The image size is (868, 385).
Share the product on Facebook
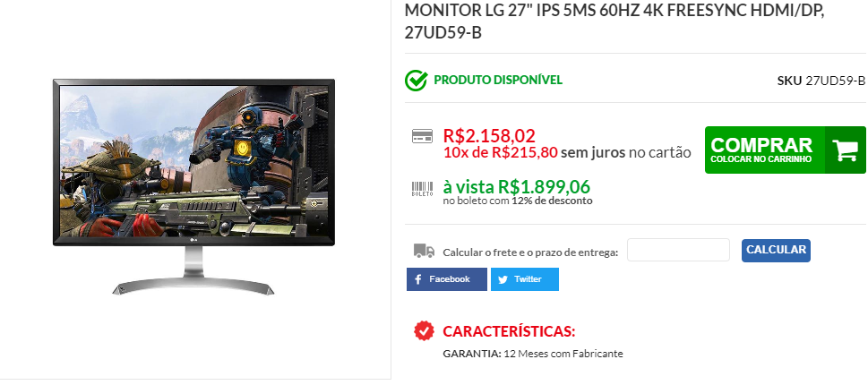pos(447,279)
